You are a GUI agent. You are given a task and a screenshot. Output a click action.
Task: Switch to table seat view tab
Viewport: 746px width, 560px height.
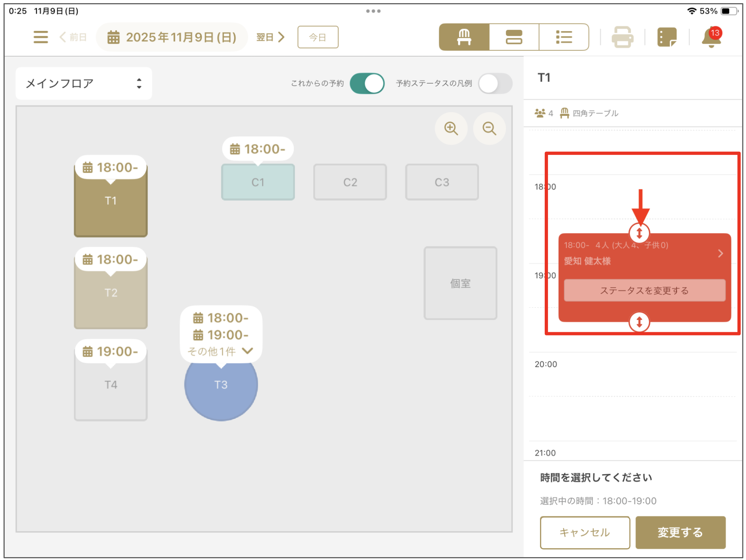pyautogui.click(x=464, y=37)
